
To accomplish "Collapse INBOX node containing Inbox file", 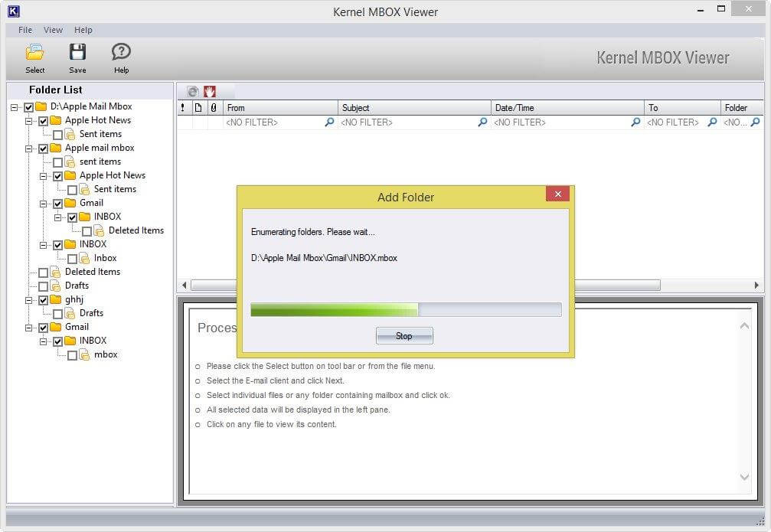I will [x=44, y=245].
